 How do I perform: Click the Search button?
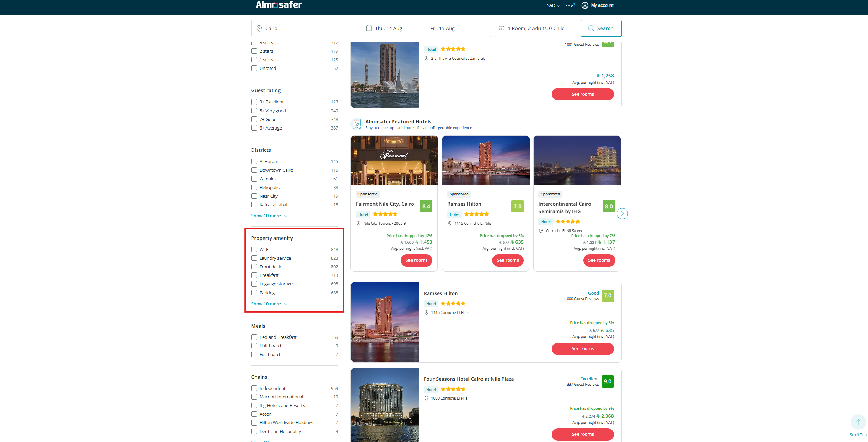coord(601,28)
